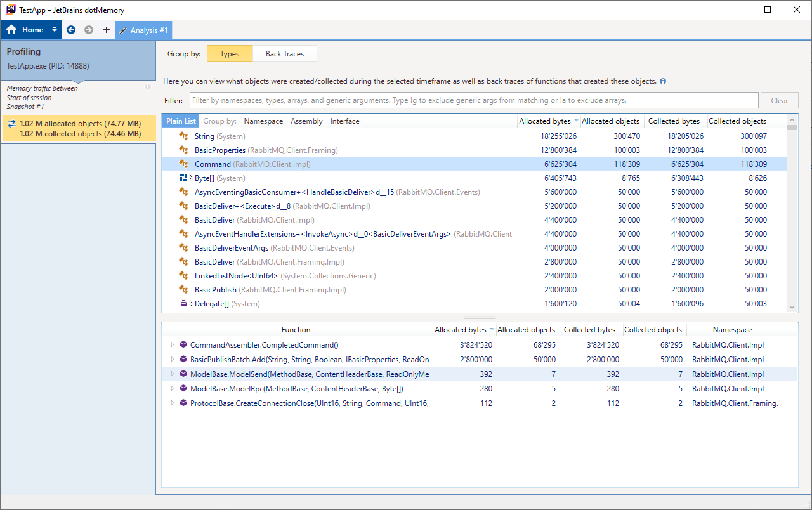Click allocated bytes value 6'405'743
Viewport: 812px width, 510px height.
coord(560,178)
